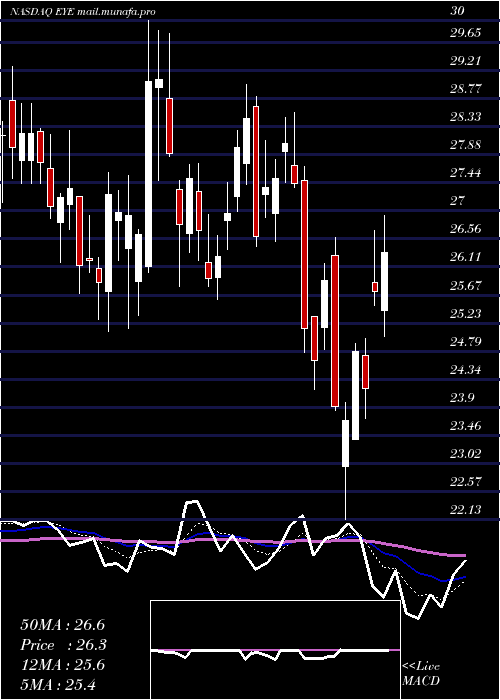The width and height of the screenshot is (500, 700).
Task: Click the 26.11 price axis label
Action: [466, 257]
